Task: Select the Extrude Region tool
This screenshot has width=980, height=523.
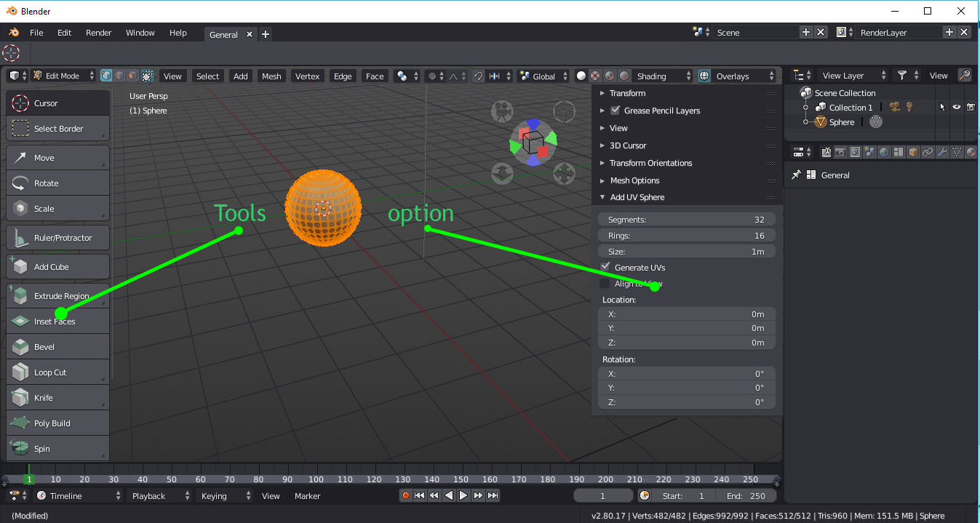Action: (58, 296)
